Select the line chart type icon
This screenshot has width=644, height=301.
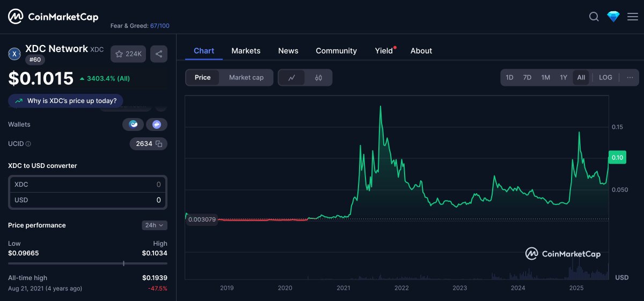[x=292, y=78]
